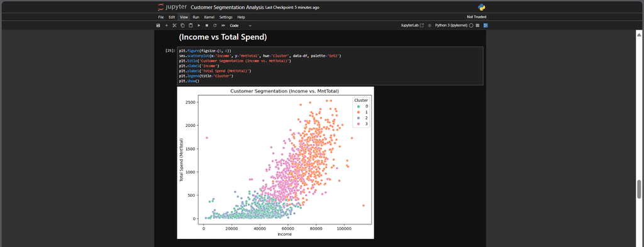Cut the selected cell with scissors icon
Viewport: 644px width, 247px height.
(x=174, y=25)
